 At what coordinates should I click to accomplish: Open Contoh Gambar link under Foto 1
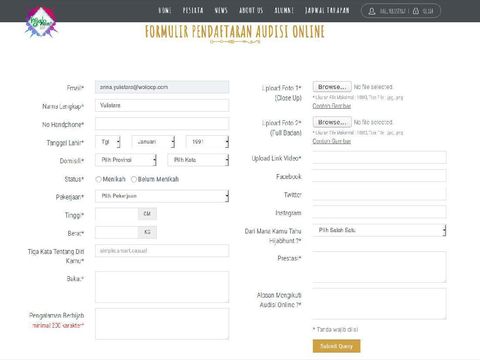pyautogui.click(x=332, y=106)
